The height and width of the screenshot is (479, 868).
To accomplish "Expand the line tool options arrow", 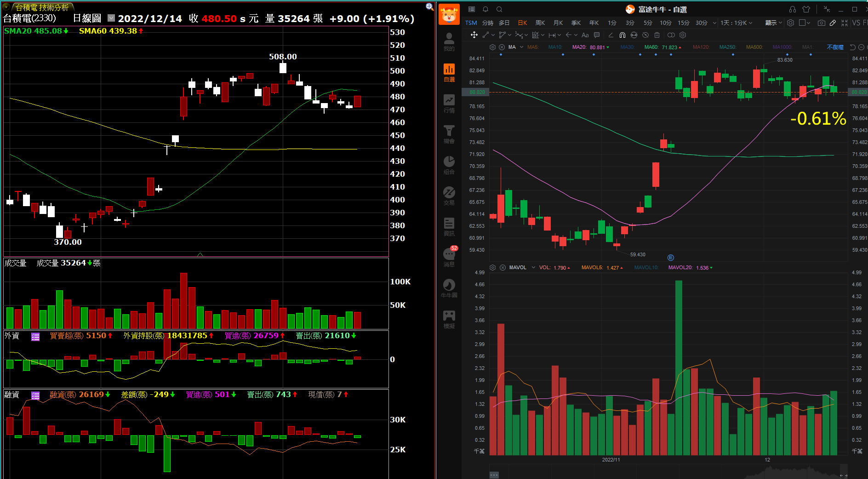I will point(493,35).
